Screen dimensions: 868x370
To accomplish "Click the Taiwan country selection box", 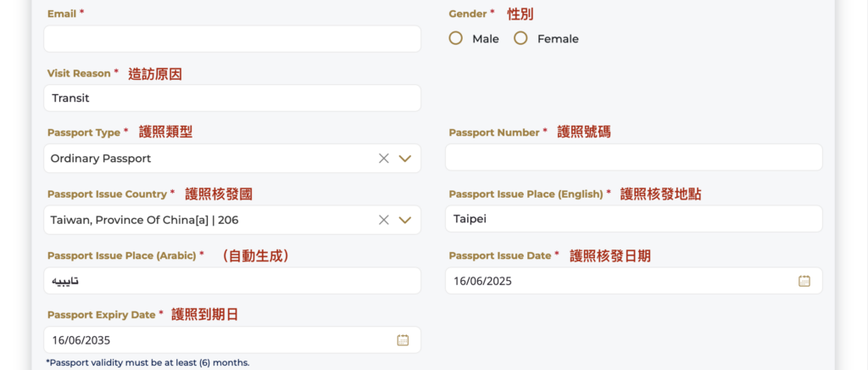I will pos(203,220).
